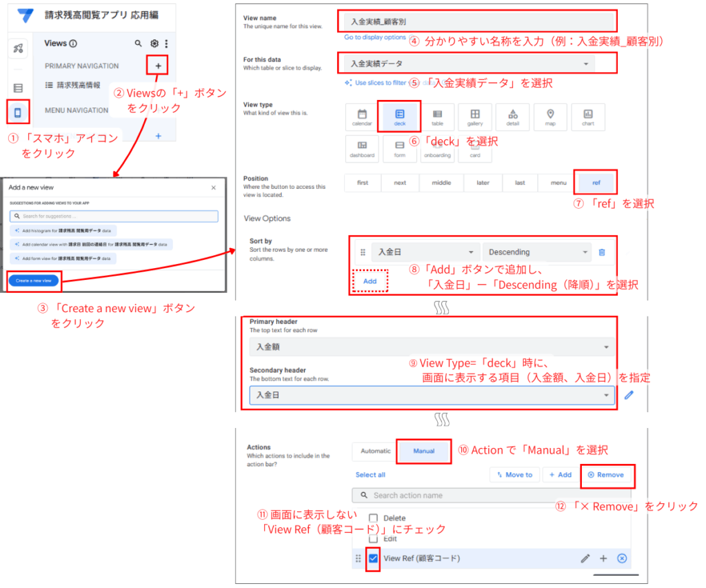
Task: Choose the table view type icon
Action: (x=436, y=115)
